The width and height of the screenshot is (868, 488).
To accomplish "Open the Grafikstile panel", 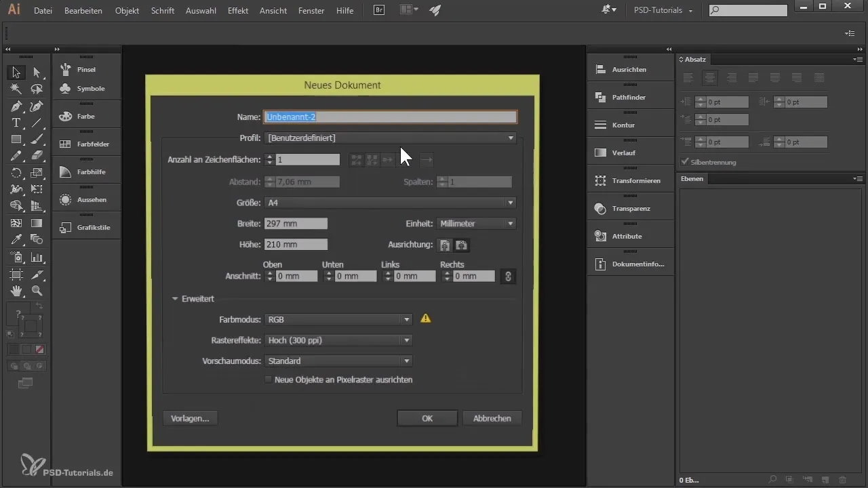I will (x=86, y=228).
